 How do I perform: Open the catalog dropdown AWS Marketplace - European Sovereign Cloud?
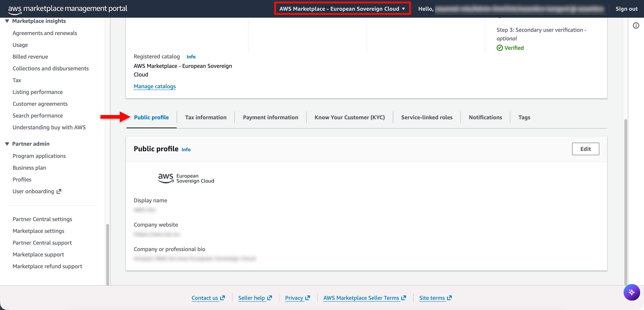click(342, 9)
